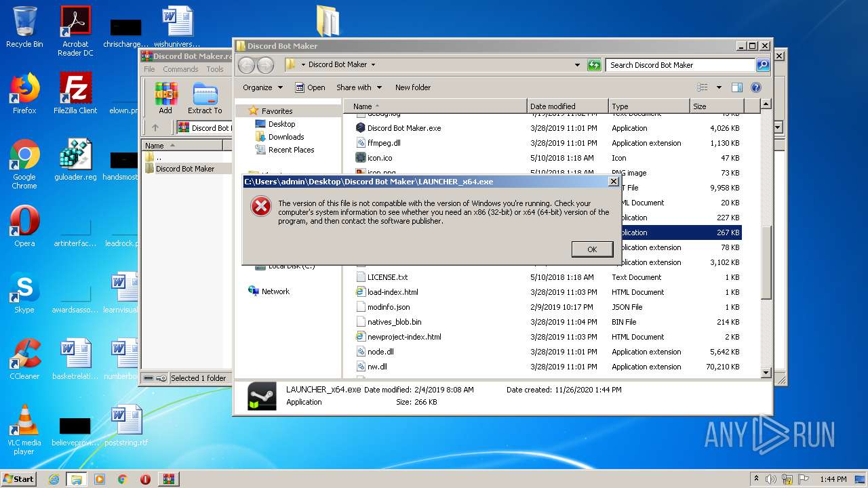The width and height of the screenshot is (868, 488).
Task: Click Open in Explorer toolbar
Action: click(x=310, y=87)
